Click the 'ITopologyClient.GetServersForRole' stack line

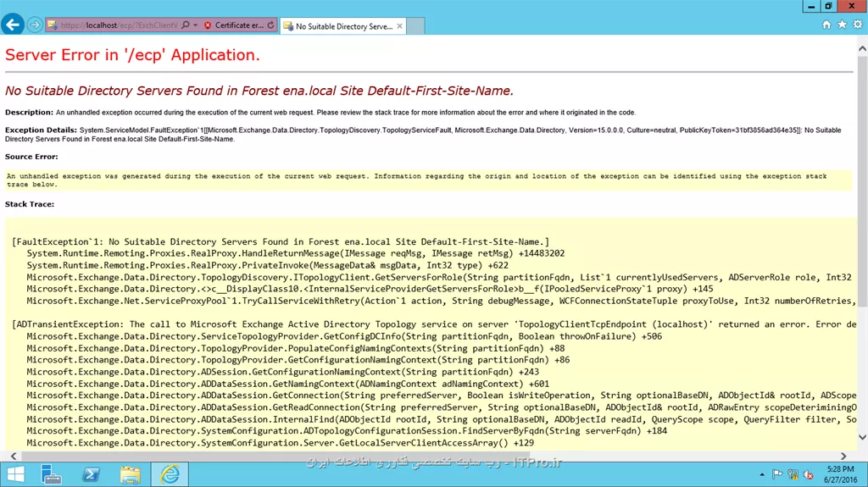click(x=439, y=277)
